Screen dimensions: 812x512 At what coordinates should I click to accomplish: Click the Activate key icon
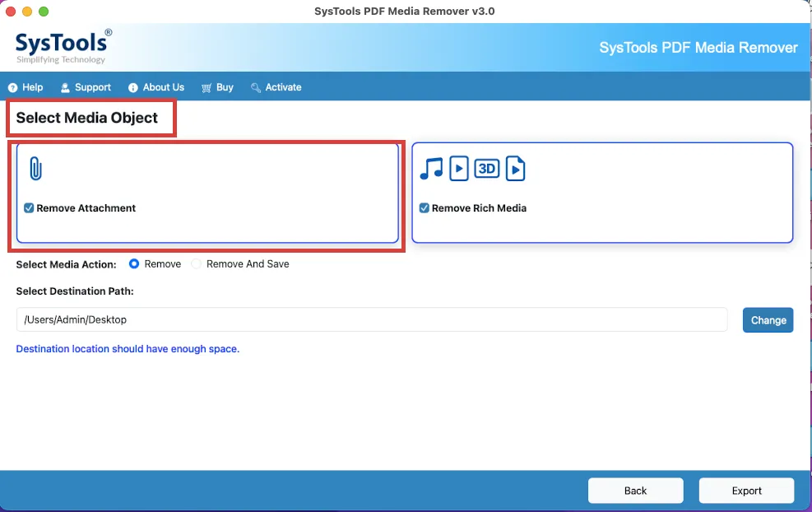tap(256, 87)
